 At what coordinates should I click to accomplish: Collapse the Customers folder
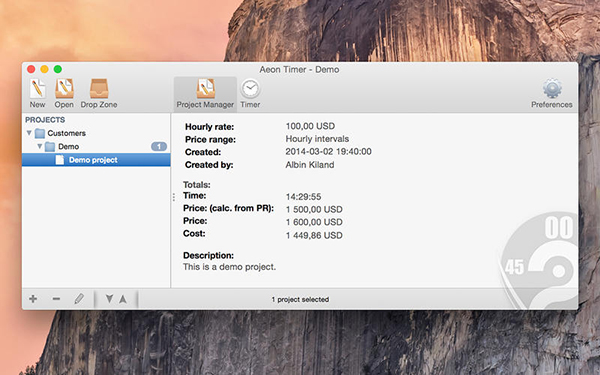[29, 133]
